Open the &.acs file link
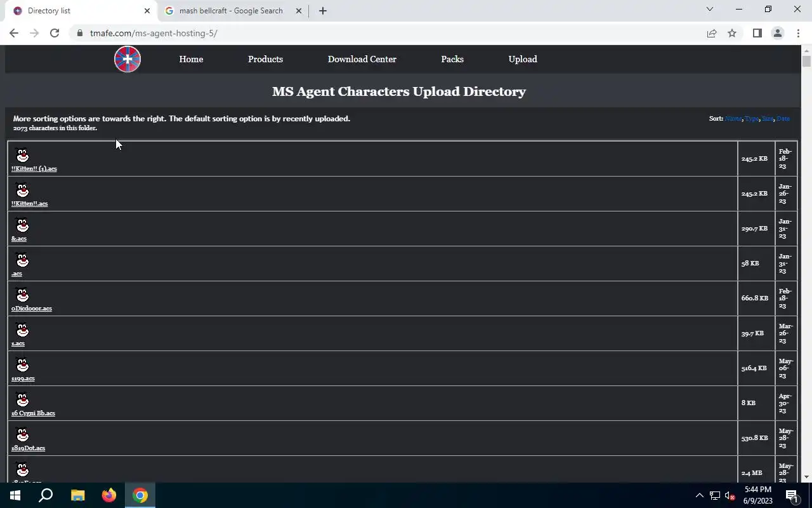The width and height of the screenshot is (812, 508). (19, 239)
